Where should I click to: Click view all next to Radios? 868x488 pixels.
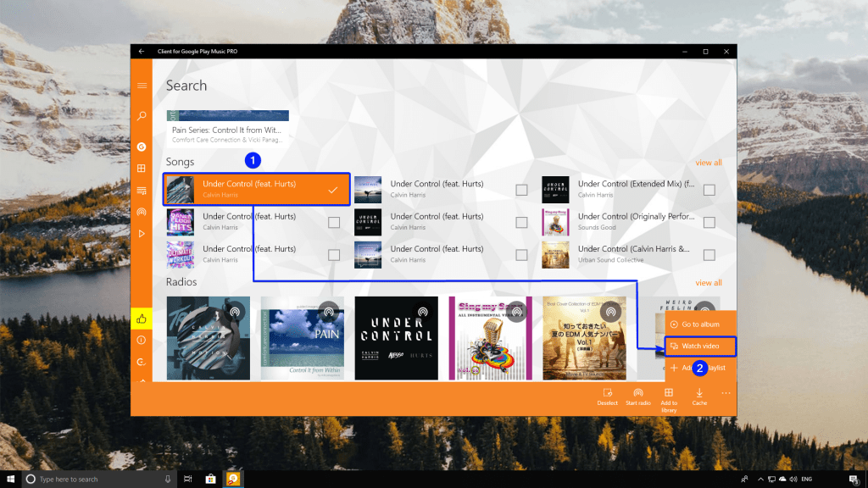(708, 283)
